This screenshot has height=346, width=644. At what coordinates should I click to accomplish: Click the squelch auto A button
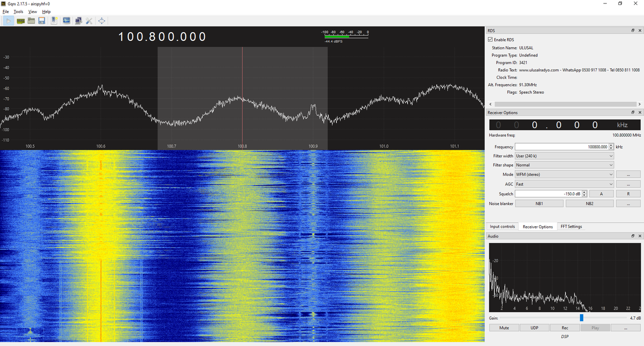pyautogui.click(x=601, y=194)
